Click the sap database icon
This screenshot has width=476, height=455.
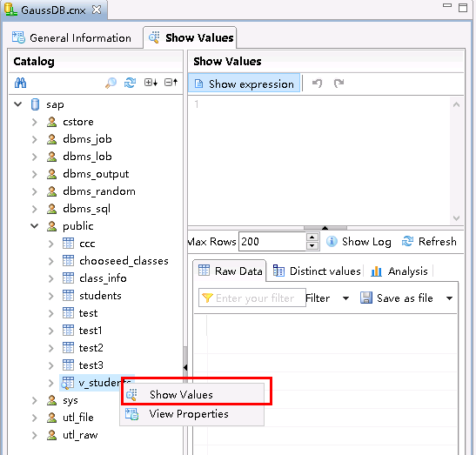pyautogui.click(x=35, y=104)
